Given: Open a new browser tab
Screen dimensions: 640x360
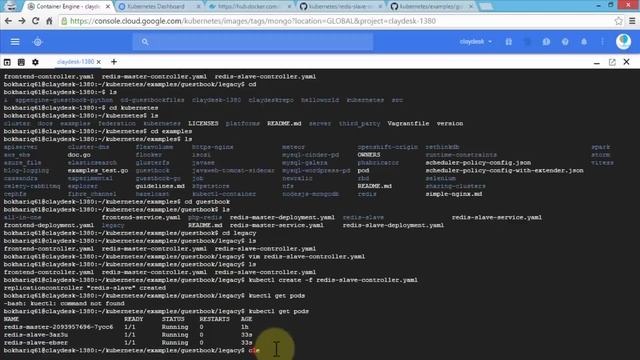Looking at the screenshot, I should click(x=486, y=7).
